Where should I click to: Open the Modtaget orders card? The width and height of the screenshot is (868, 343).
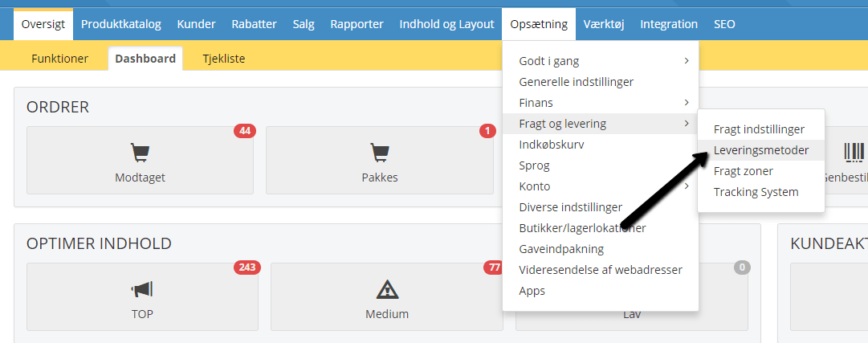(140, 160)
